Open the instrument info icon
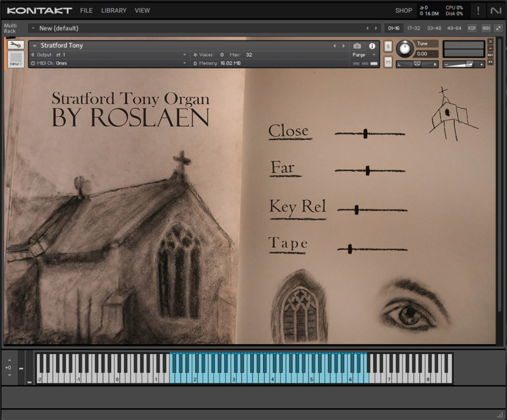The image size is (507, 420). [372, 46]
